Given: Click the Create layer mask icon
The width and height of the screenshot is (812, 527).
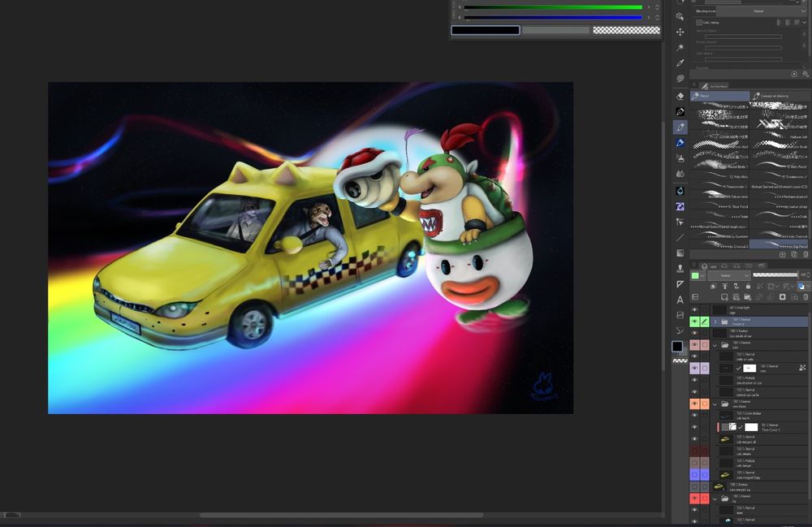Looking at the screenshot, I should point(783,297).
